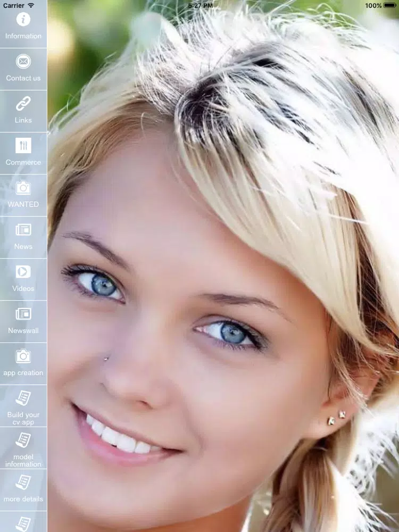Tap the Carrier text in status bar
Viewport: 399px width, 532px height.
(14, 5)
